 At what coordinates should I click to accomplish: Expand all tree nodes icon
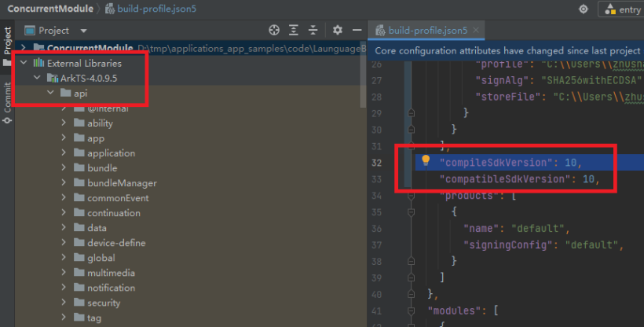coord(293,30)
